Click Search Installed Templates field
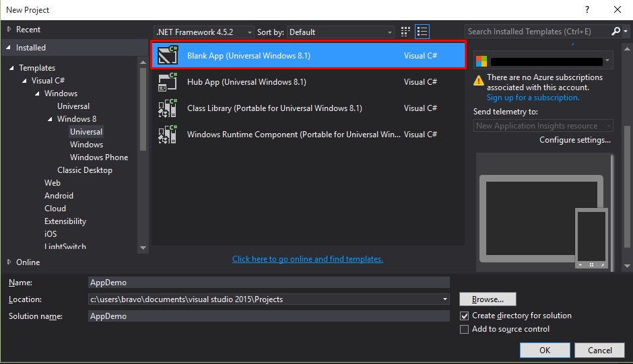This screenshot has width=633, height=364. tap(538, 32)
